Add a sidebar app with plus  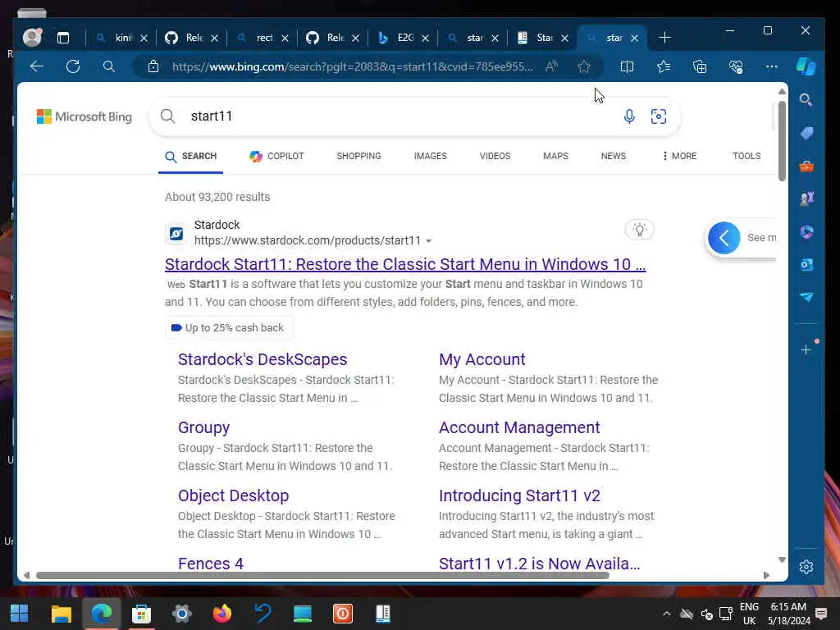point(806,349)
